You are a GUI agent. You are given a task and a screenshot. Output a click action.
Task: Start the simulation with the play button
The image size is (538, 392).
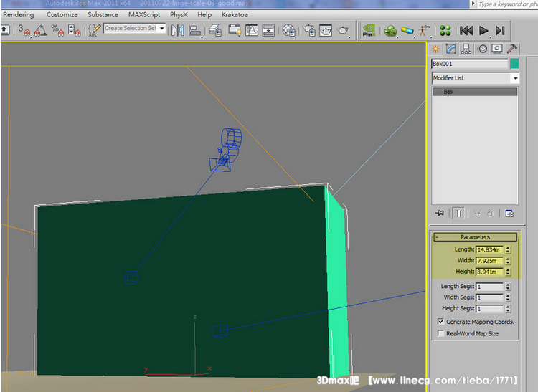coord(483,31)
